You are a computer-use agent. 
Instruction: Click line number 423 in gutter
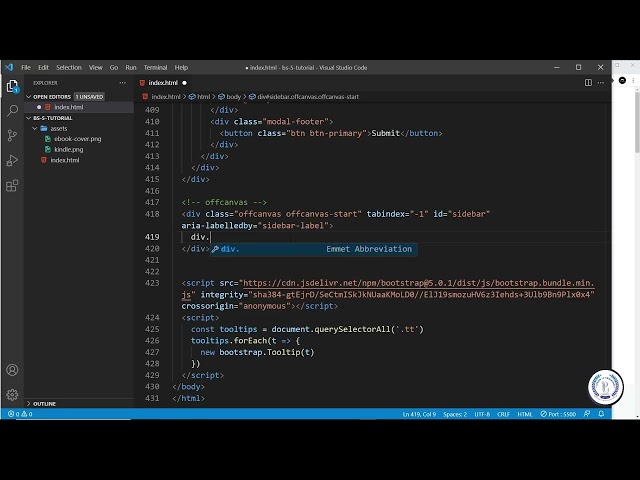click(x=152, y=283)
